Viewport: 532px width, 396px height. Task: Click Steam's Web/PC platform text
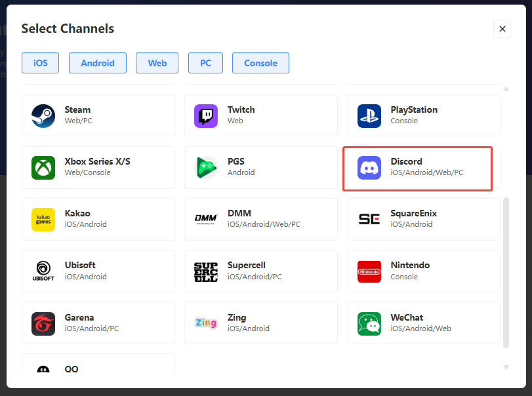[x=78, y=121]
